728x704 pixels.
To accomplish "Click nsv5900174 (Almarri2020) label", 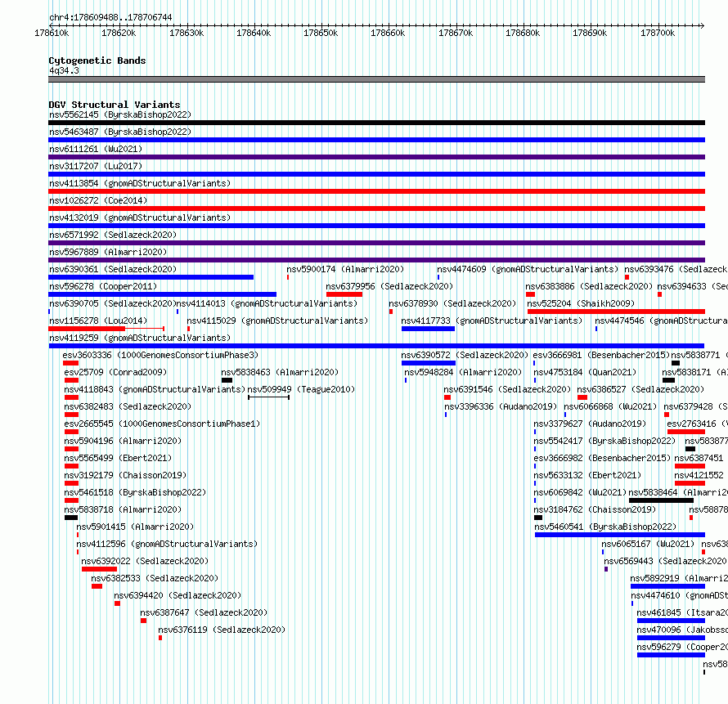I will 345,269.
